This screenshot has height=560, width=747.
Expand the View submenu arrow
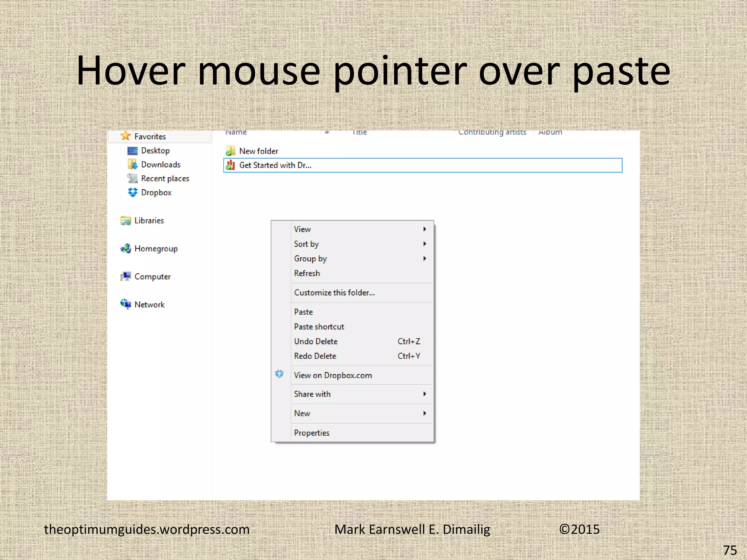coord(425,229)
